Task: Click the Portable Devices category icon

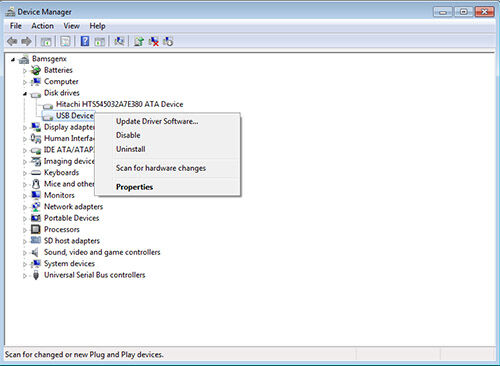Action: point(36,218)
